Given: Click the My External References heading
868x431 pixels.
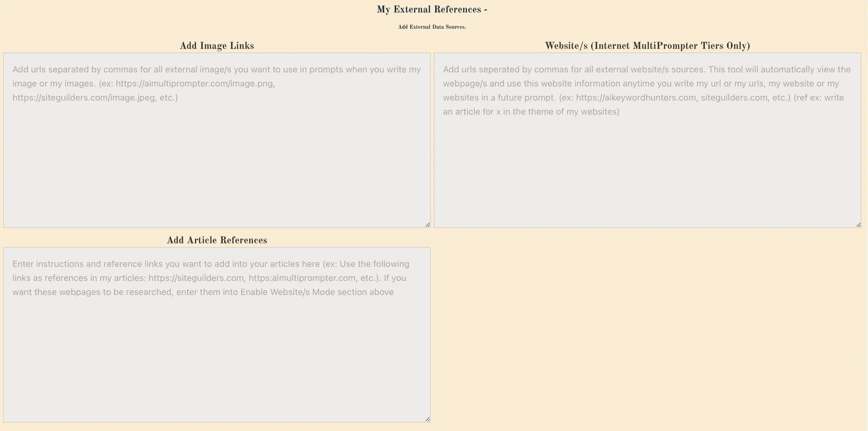Looking at the screenshot, I should point(432,9).
